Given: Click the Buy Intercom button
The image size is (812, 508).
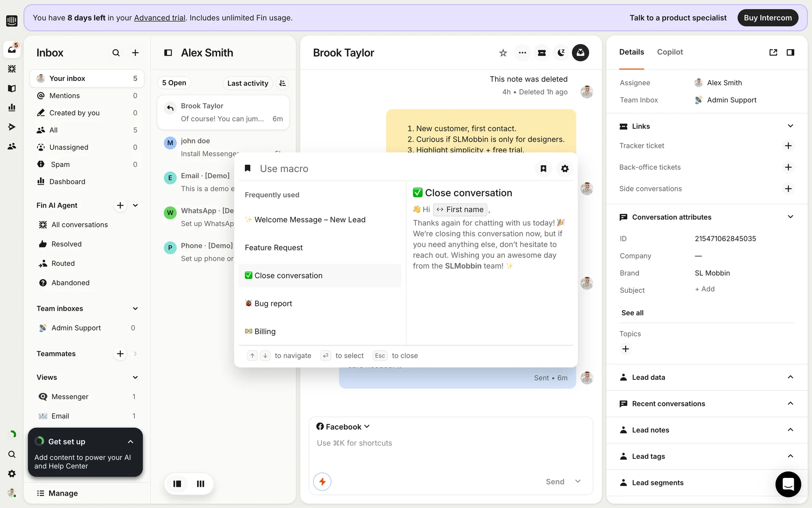Looking at the screenshot, I should (x=767, y=18).
